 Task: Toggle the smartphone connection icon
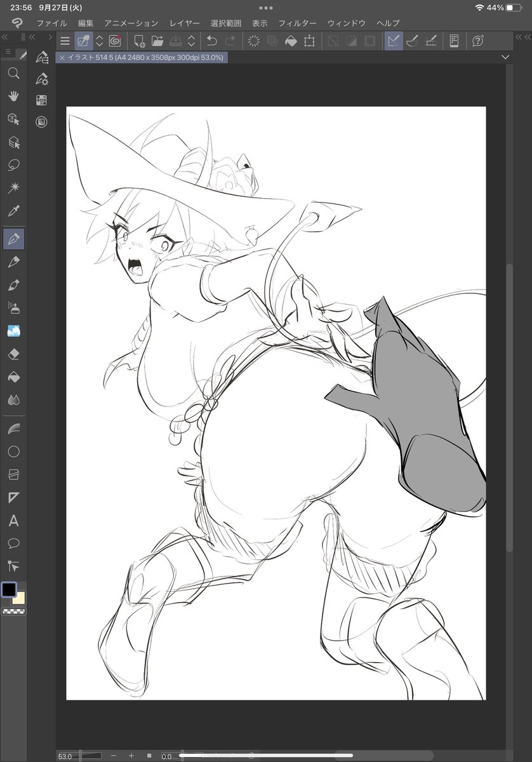[454, 41]
